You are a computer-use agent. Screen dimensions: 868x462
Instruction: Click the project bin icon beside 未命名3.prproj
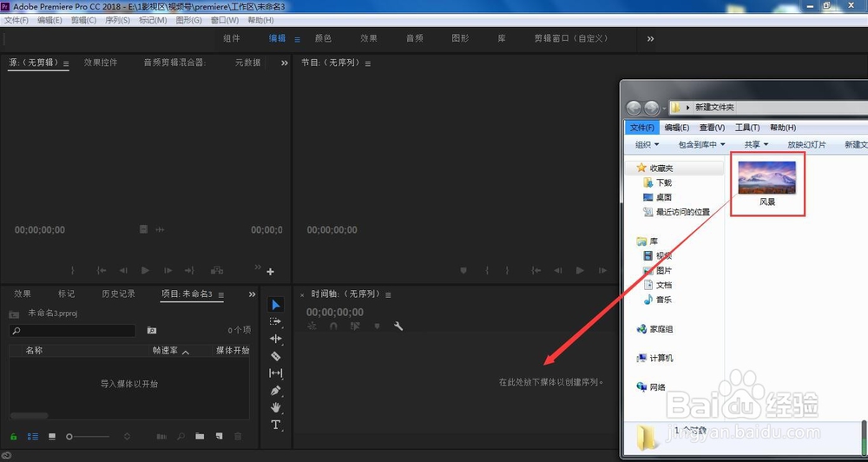[x=14, y=314]
